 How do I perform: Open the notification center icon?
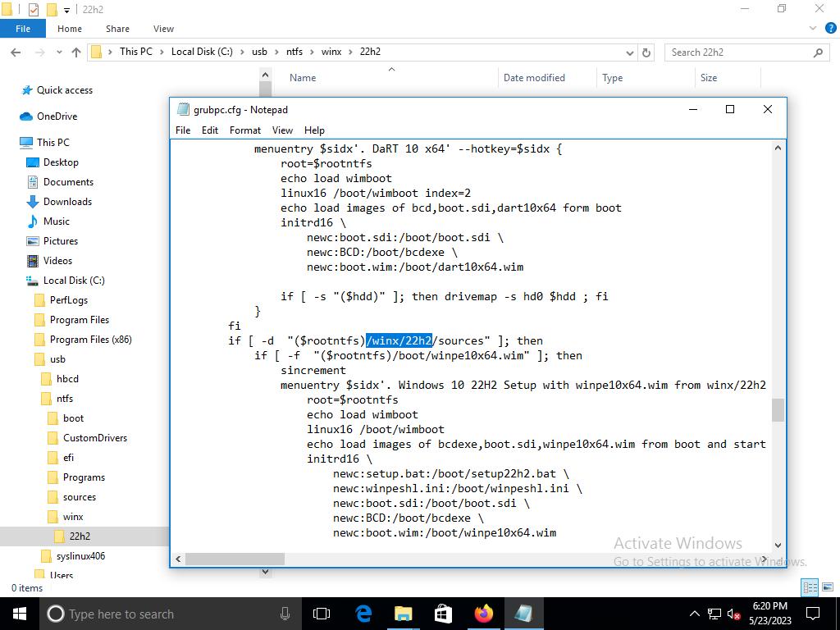[x=814, y=614]
